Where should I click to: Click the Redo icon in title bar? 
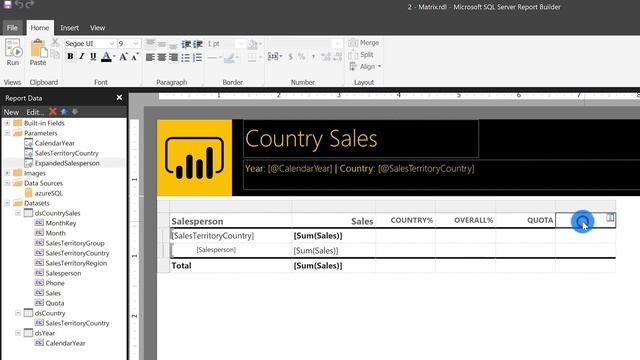pyautogui.click(x=29, y=4)
